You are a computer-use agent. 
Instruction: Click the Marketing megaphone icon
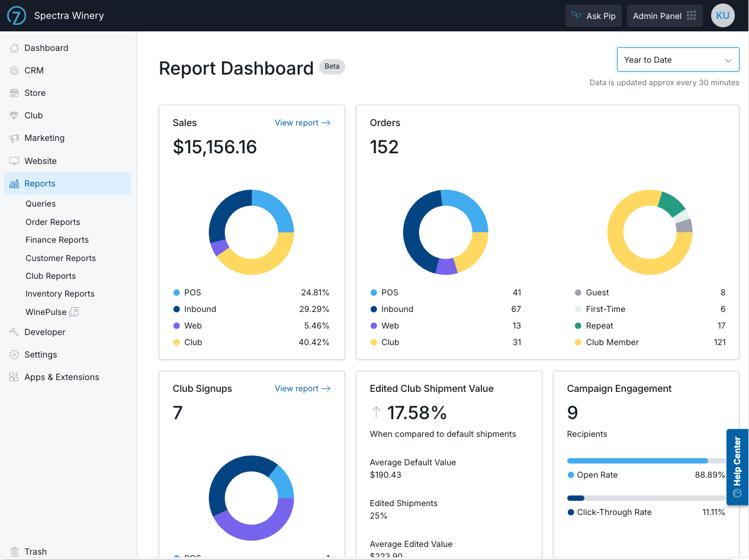[x=14, y=138]
